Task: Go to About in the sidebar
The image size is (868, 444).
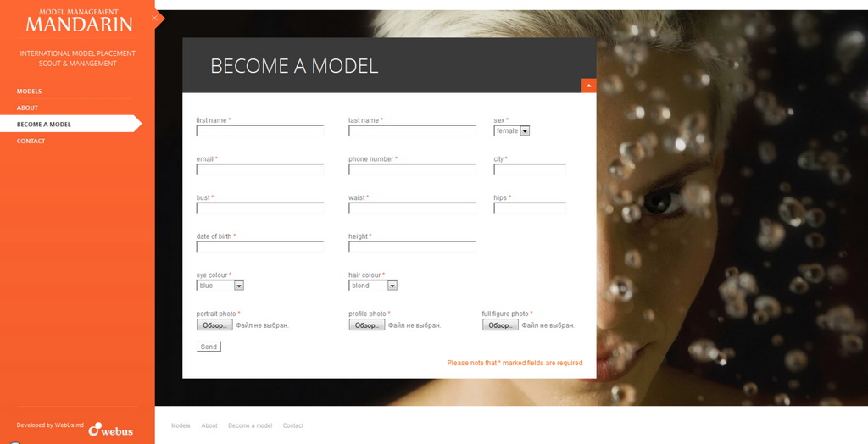Action: pos(28,108)
